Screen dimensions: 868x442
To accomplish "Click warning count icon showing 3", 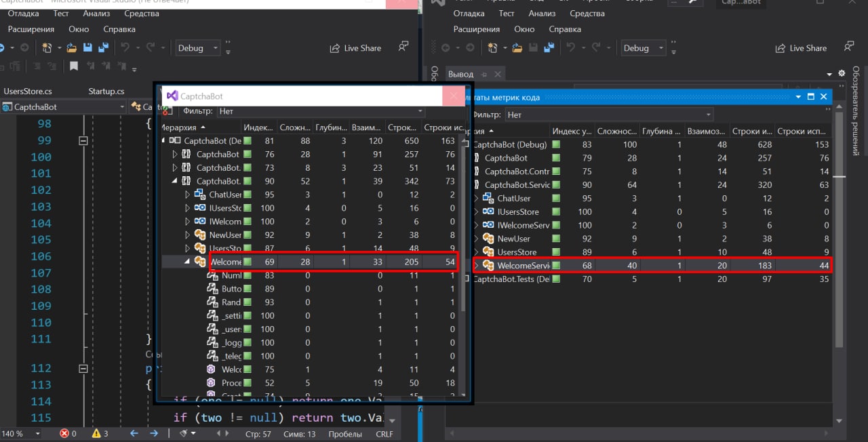I will [96, 433].
